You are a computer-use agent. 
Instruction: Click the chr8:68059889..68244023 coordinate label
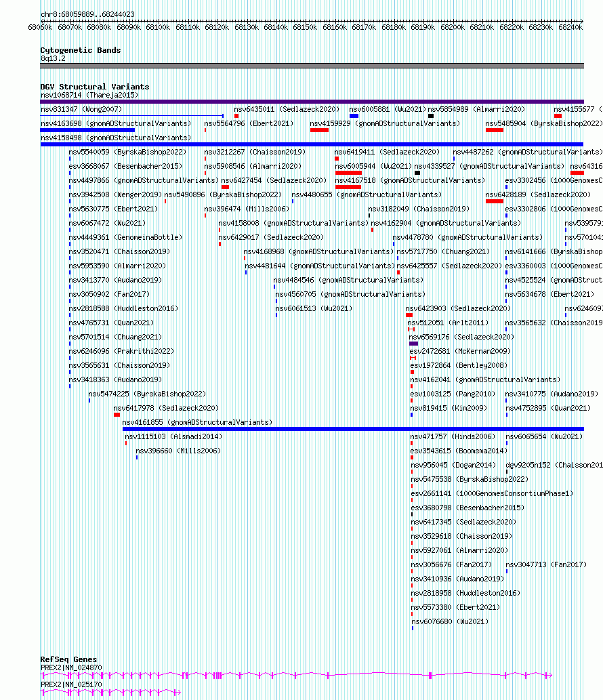click(x=87, y=14)
